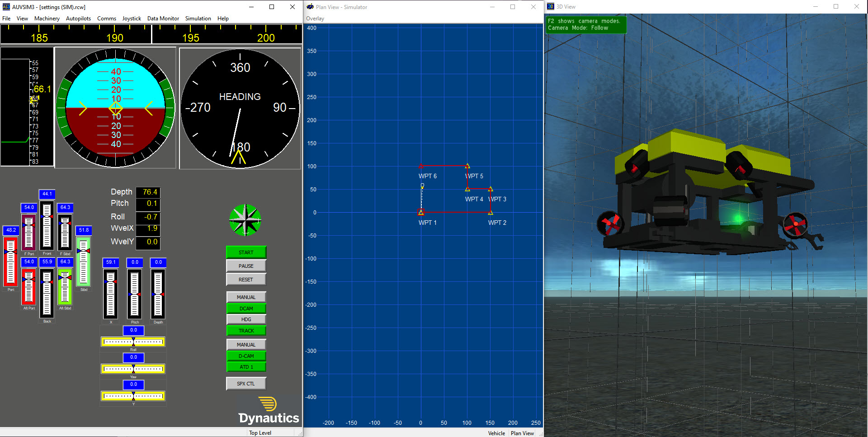Click the WPT 1 waypoint marker
The width and height of the screenshot is (868, 437).
421,212
